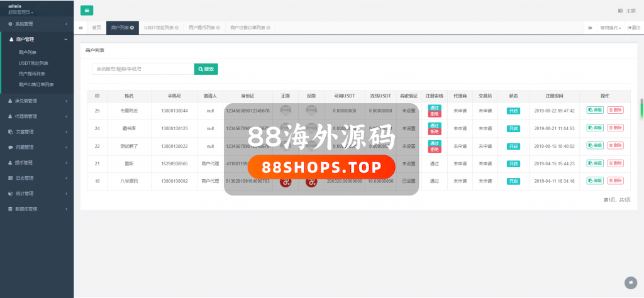
Task: Click the ID photo thumbnail 正面 for ID 16
Action: (285, 181)
